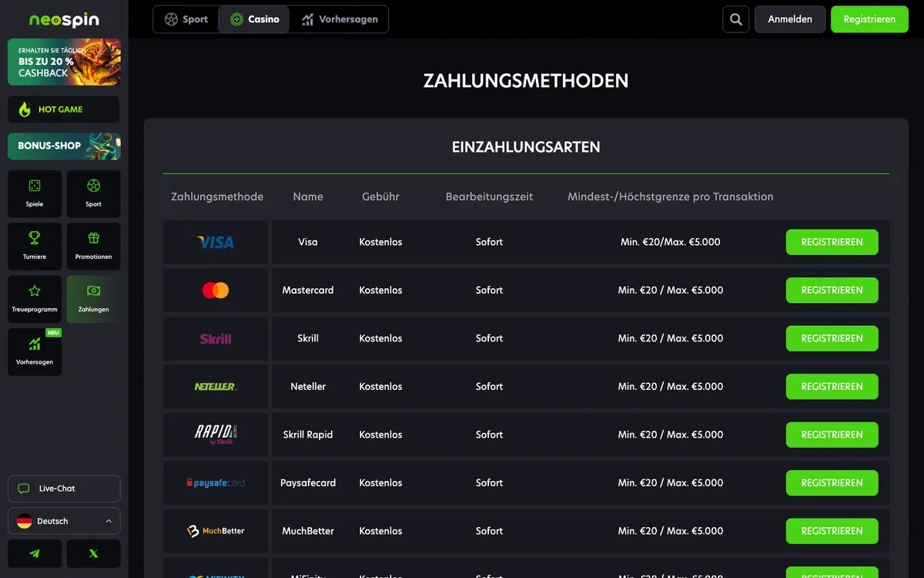Open Treueprogramm star tile
The height and width of the screenshot is (578, 924).
click(35, 299)
